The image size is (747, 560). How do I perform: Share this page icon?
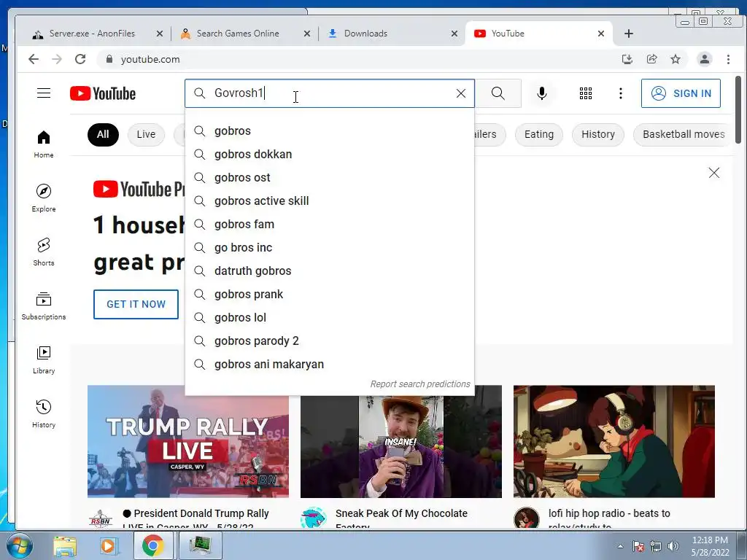651,59
